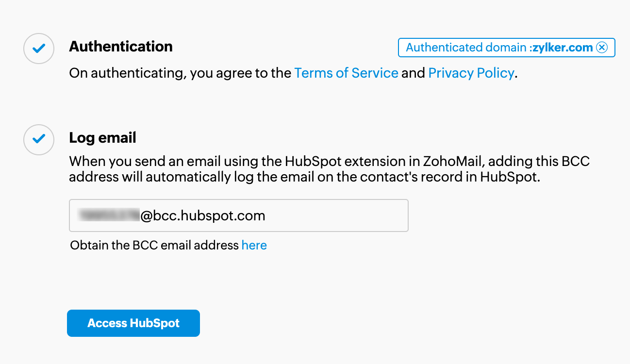Click the empty right side of BCC field
Screen dimensions: 630x364
(x=340, y=215)
